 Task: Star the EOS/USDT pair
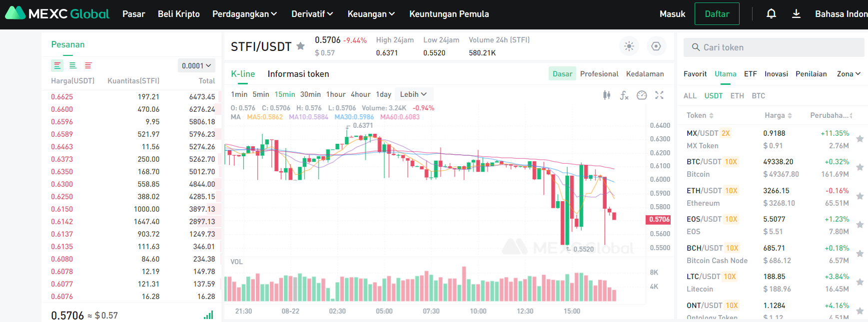(x=860, y=225)
